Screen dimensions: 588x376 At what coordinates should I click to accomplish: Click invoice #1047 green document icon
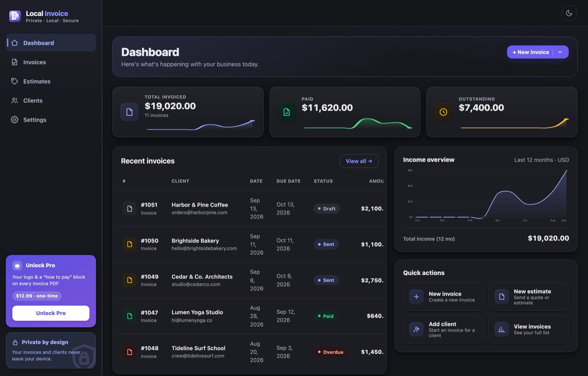(129, 316)
